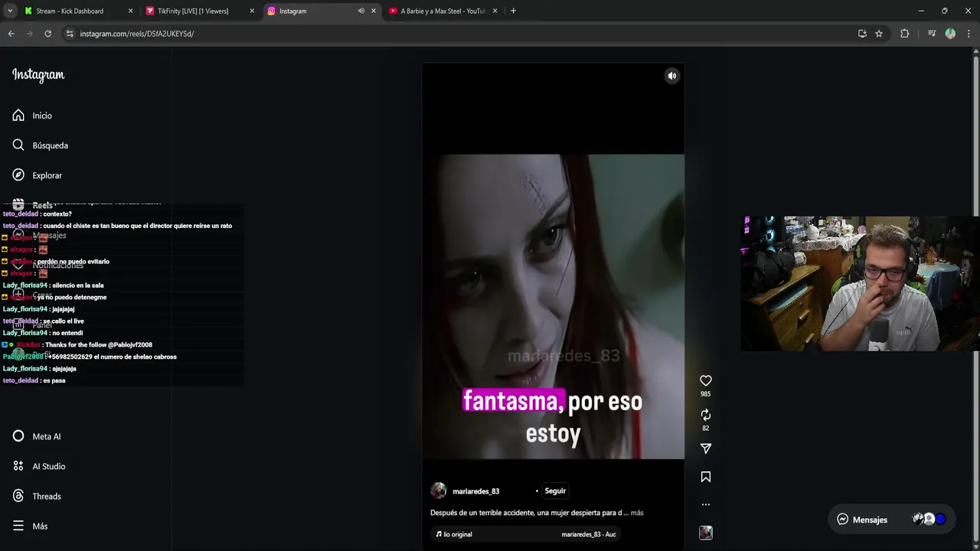Click the mariaredes_83 profile avatar
Viewport: 980px width, 551px height.
(x=439, y=491)
